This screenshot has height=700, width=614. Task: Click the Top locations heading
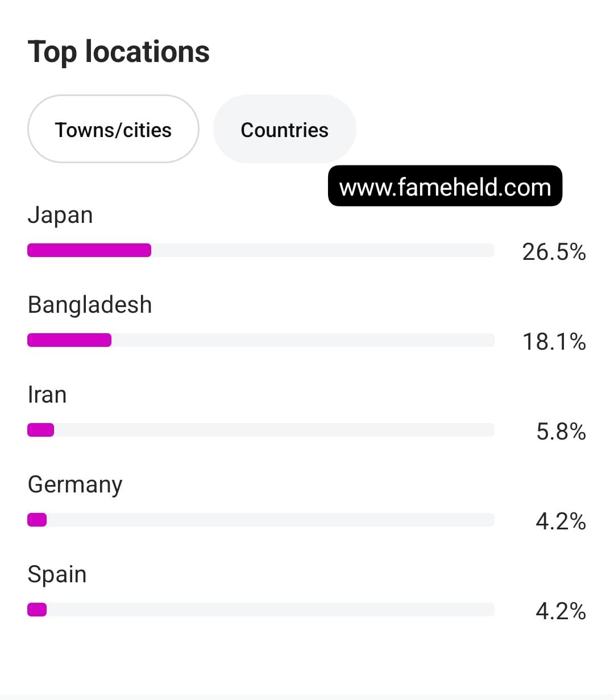[x=119, y=52]
